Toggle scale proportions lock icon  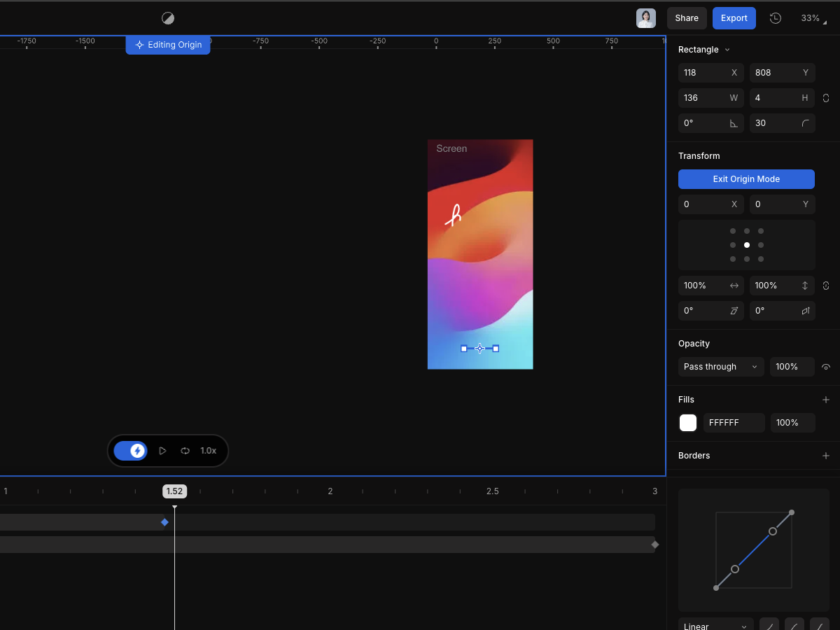click(x=826, y=286)
